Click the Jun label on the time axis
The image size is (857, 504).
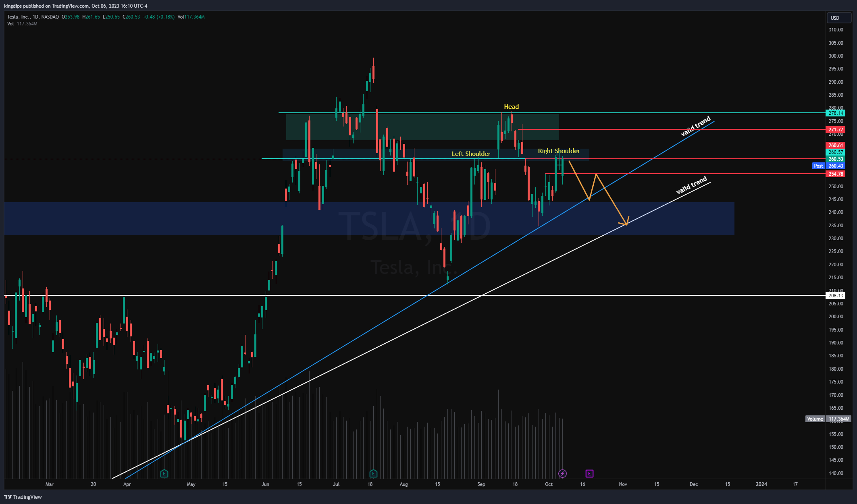265,484
